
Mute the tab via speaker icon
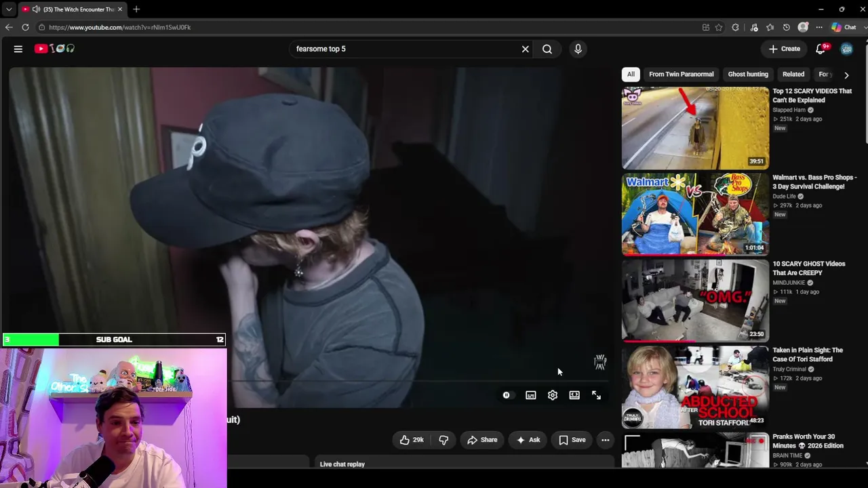click(x=36, y=9)
